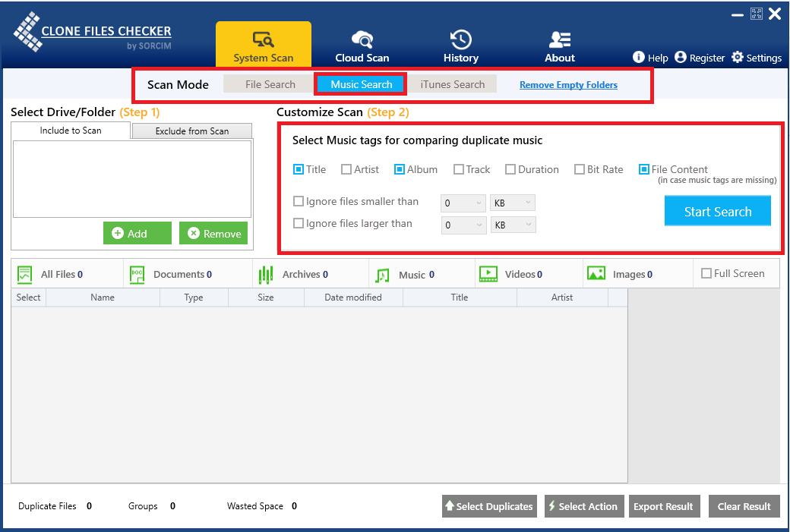This screenshot has height=532, width=790.
Task: Uncheck the Title music tag
Action: click(299, 169)
